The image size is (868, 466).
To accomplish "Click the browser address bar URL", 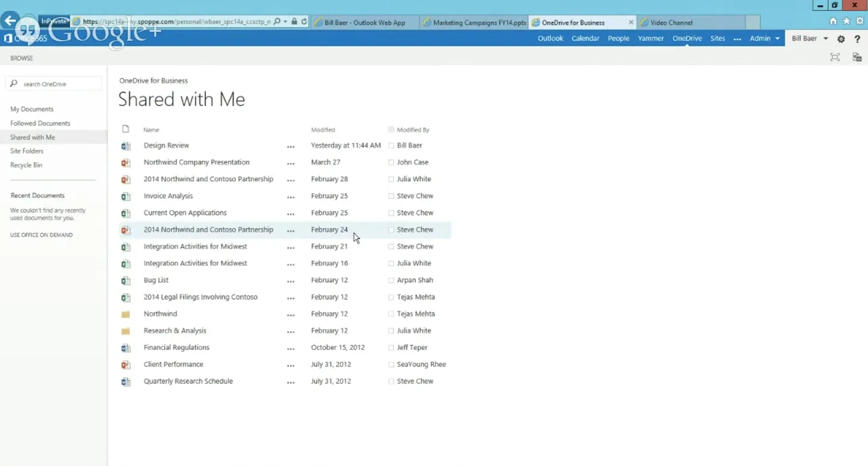I will 176,22.
